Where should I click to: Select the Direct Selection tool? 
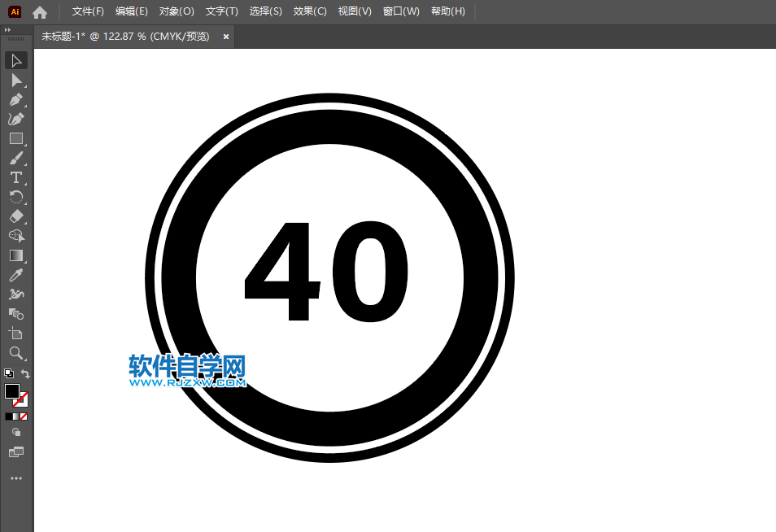click(15, 80)
